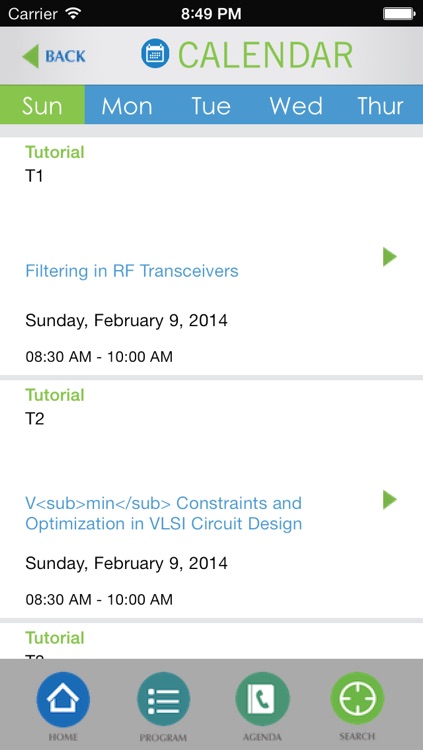Tap the green back arrow icon
Screen dimensions: 423x750
(x=31, y=56)
